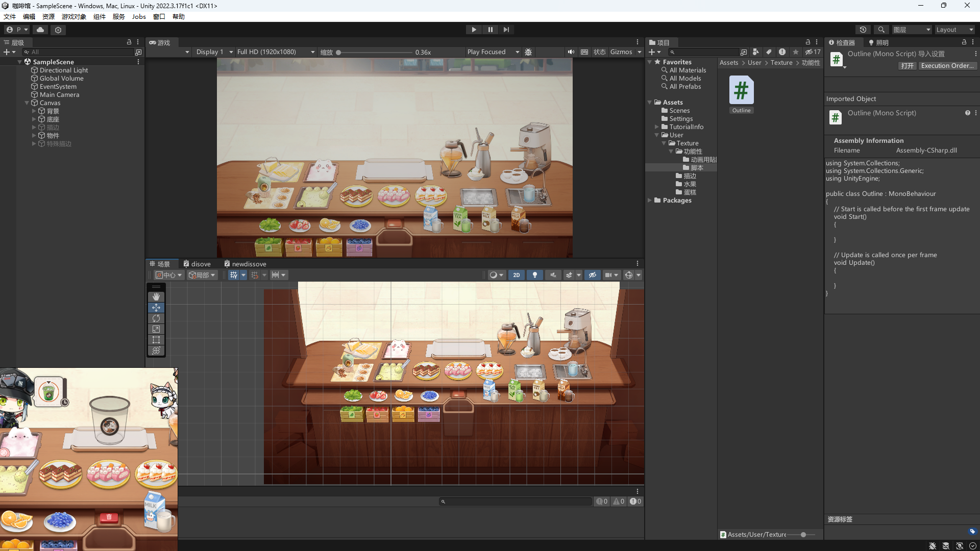Open the Jobs menu
The image size is (980, 551).
click(x=139, y=16)
